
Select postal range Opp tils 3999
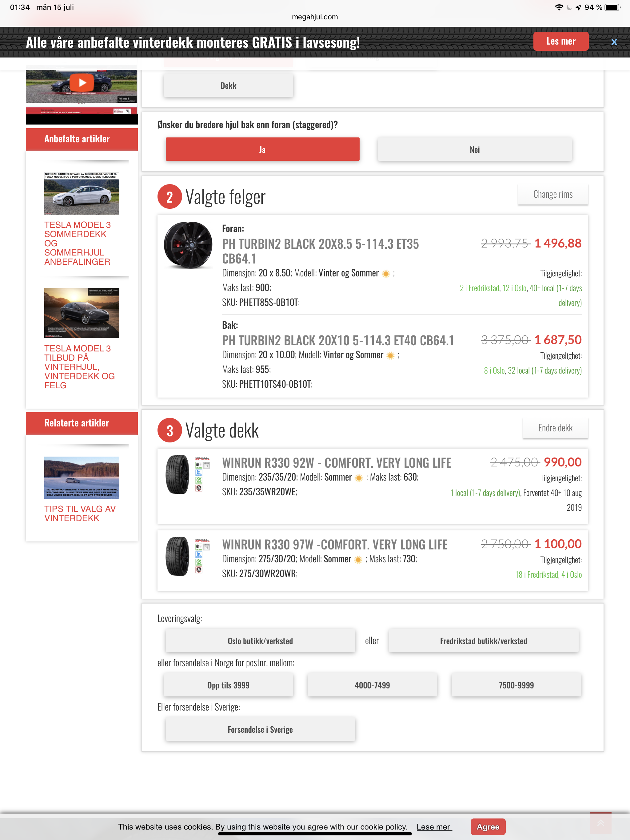[228, 685]
